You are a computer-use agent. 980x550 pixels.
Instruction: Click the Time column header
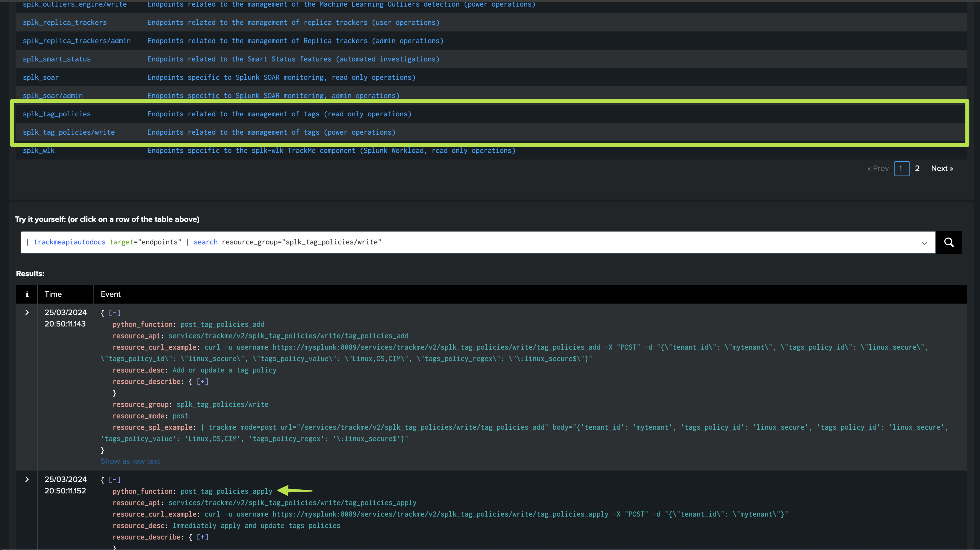(x=53, y=294)
